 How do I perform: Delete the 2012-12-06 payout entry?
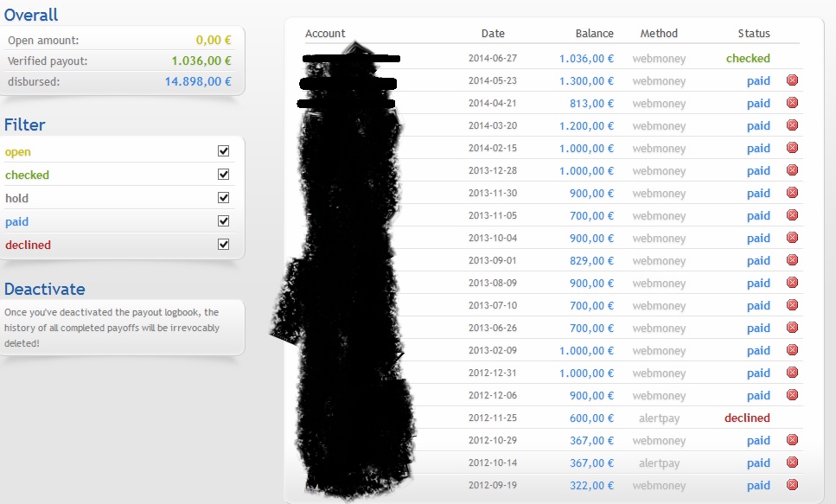pos(792,395)
